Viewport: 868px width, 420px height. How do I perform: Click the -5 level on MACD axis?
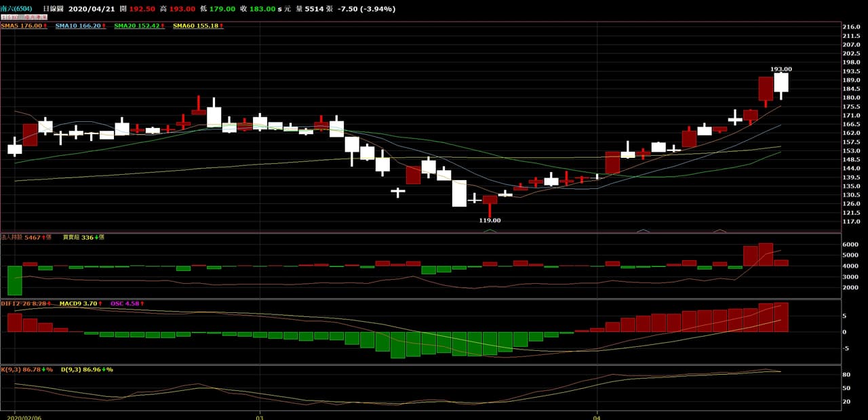846,349
